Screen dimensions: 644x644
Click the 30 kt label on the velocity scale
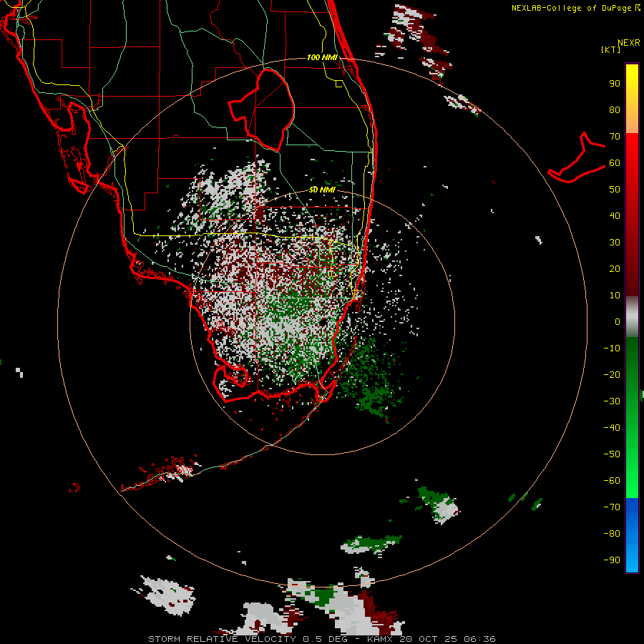pos(615,243)
